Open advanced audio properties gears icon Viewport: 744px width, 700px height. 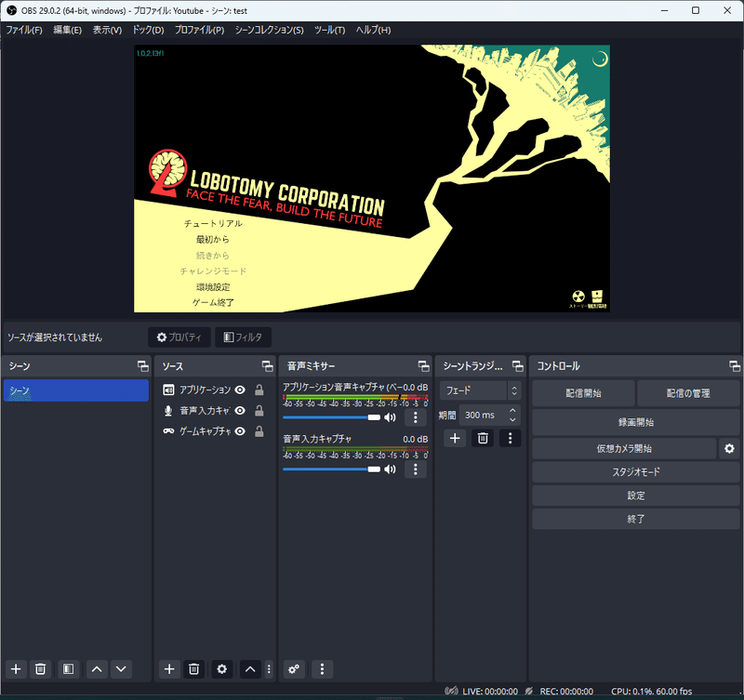tap(294, 668)
